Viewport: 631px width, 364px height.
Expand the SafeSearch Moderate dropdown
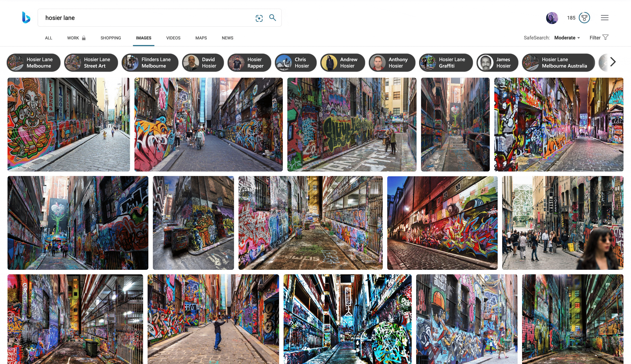coord(567,38)
